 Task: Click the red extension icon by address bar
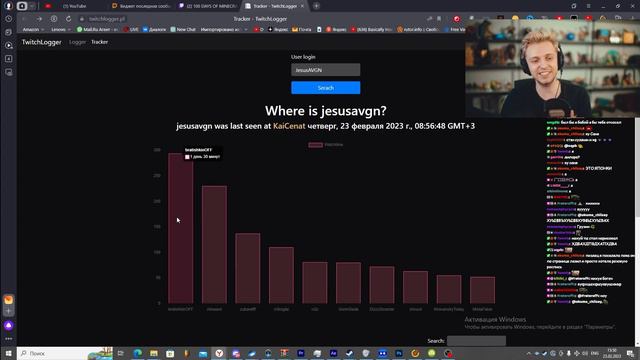tap(457, 19)
